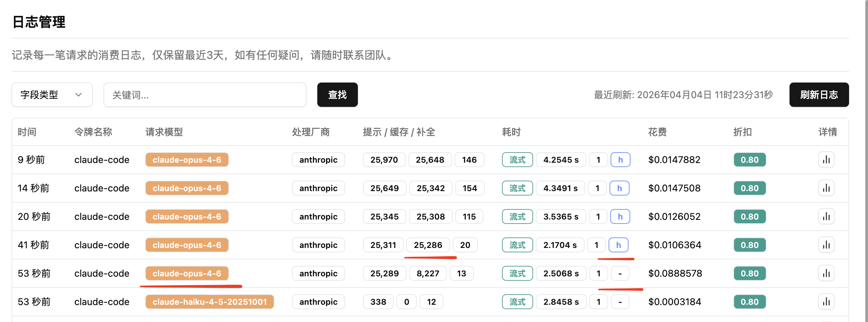
Task: Open details chart icon for 20 秒前 row
Action: 826,216
